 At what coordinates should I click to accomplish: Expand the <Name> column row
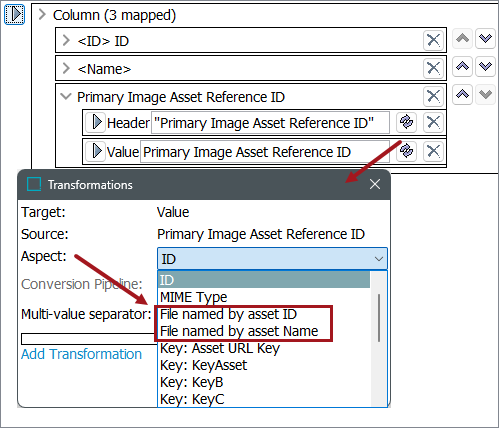tap(66, 68)
